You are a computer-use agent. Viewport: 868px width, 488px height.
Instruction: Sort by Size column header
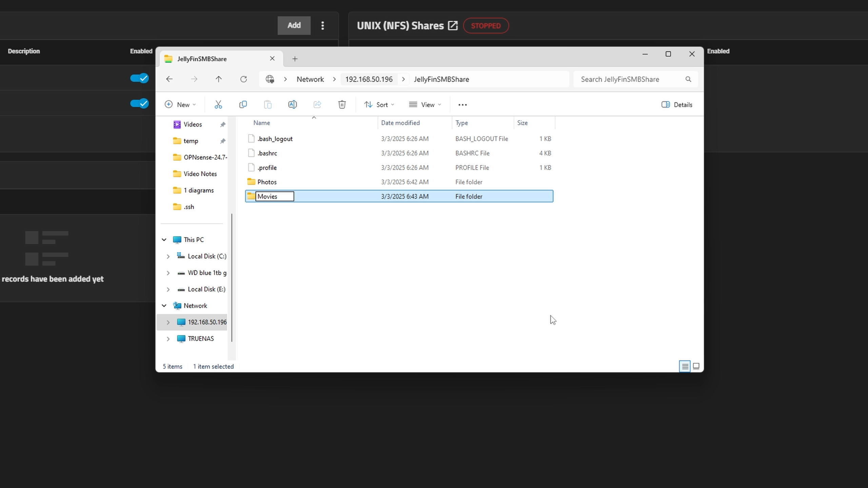click(522, 123)
